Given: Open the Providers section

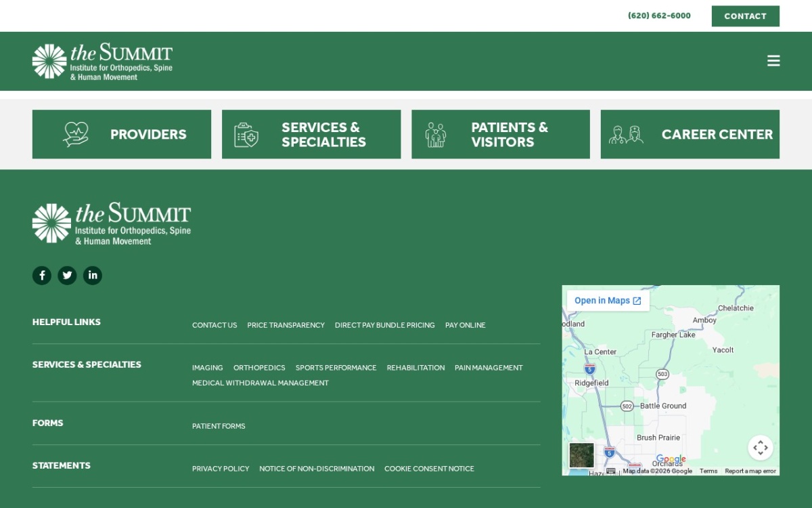Looking at the screenshot, I should pyautogui.click(x=122, y=134).
